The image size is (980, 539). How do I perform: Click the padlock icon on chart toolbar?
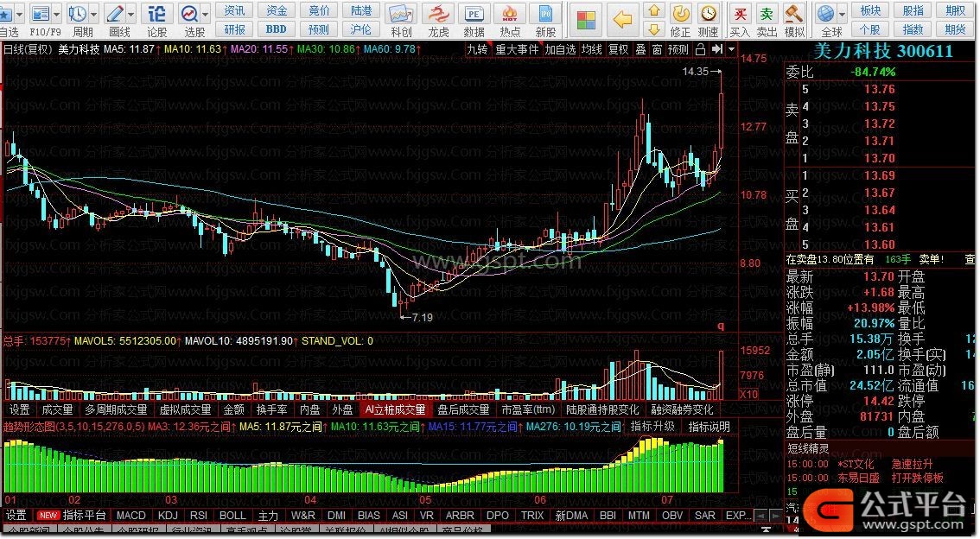(x=700, y=49)
